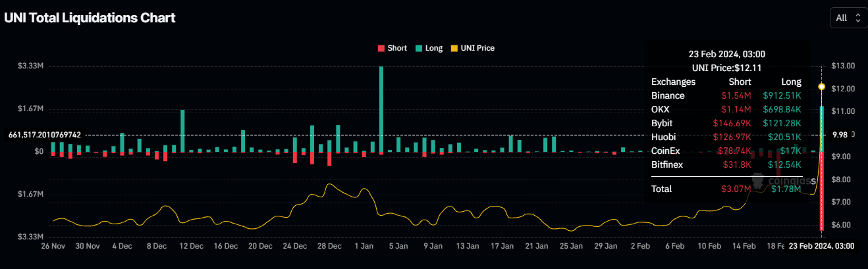Viewport: 868px width, 269px height.
Task: Click the tall green bar near 11 Dec
Action: 182,131
